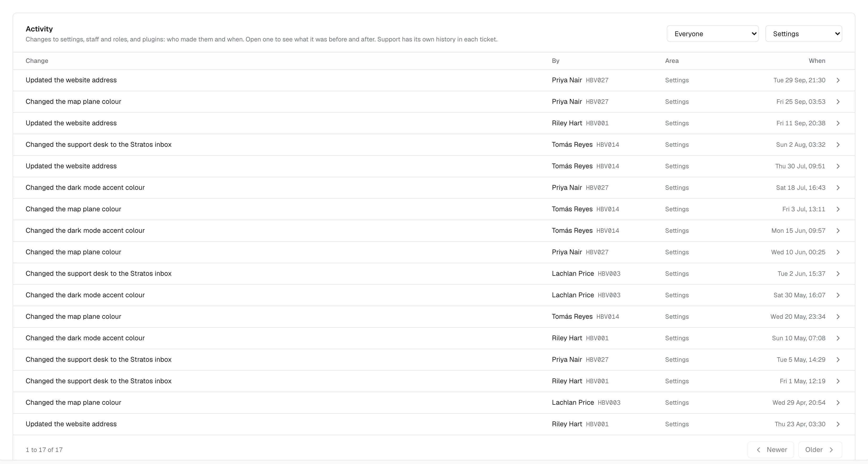Open chevron for Wed 10 Jun, 00:25 entry

pyautogui.click(x=838, y=252)
